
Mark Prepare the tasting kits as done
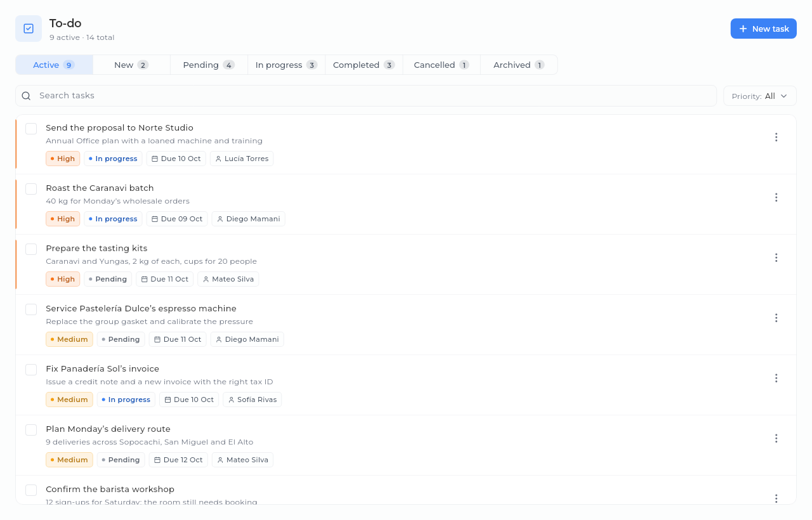tap(31, 249)
